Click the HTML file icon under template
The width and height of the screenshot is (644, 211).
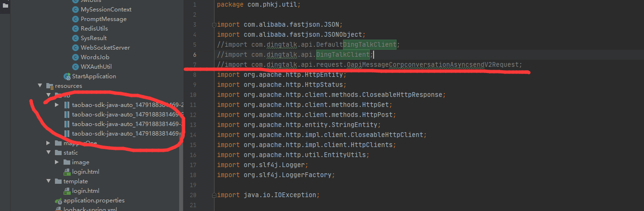tap(67, 191)
